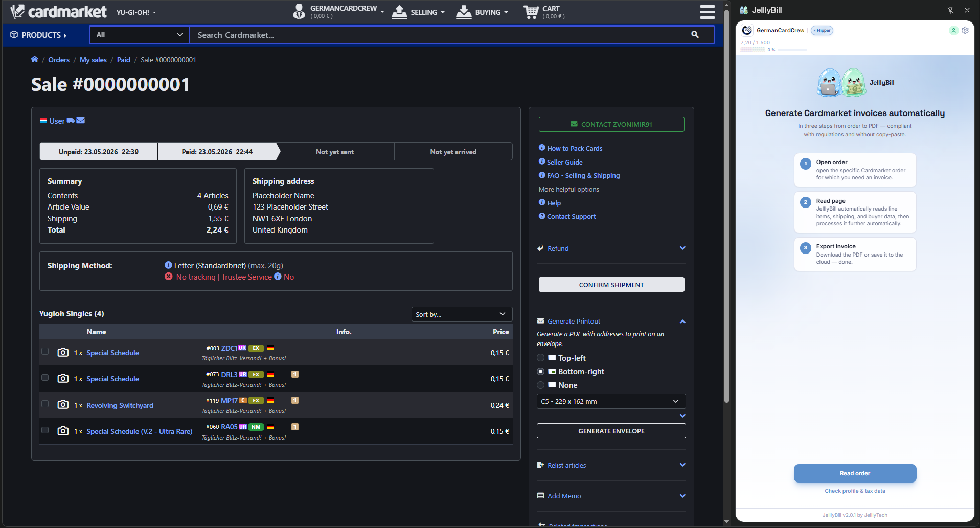
Task: Open camera image for DRL3 Special Schedule
Action: (x=63, y=378)
